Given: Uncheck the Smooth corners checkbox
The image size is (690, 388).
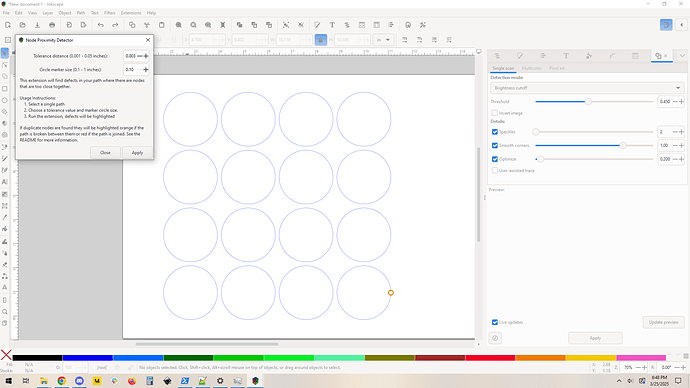Looking at the screenshot, I should click(x=495, y=146).
